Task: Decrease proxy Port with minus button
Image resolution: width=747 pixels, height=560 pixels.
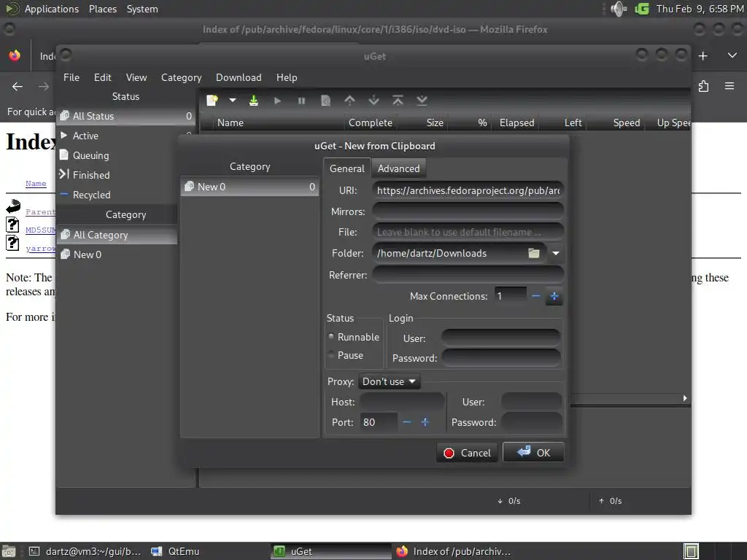Action: coord(407,422)
